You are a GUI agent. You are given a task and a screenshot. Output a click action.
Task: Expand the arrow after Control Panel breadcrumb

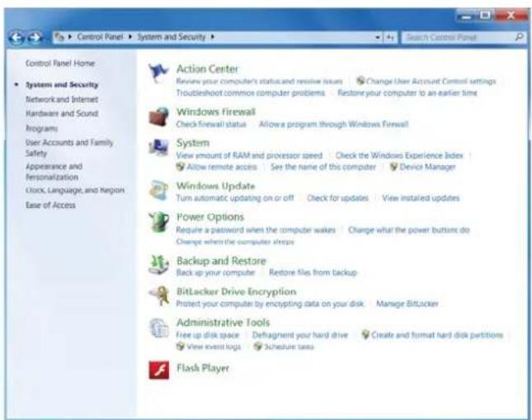pos(130,36)
